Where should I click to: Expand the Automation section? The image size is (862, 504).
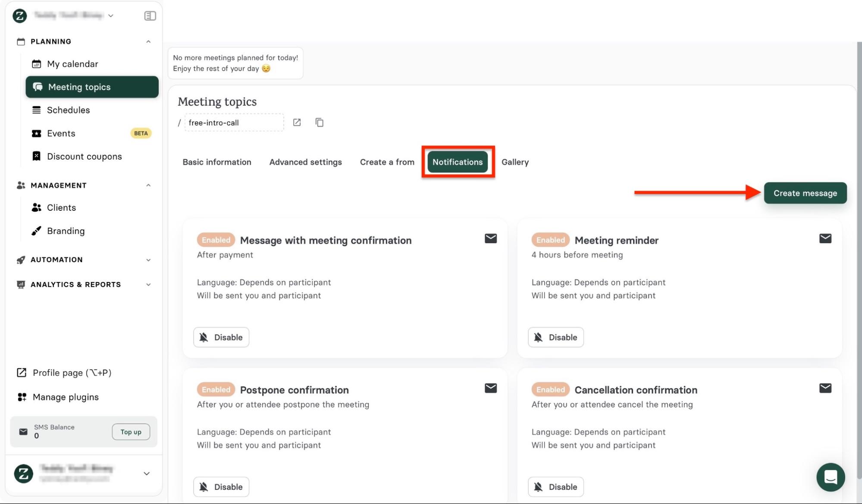coord(148,260)
